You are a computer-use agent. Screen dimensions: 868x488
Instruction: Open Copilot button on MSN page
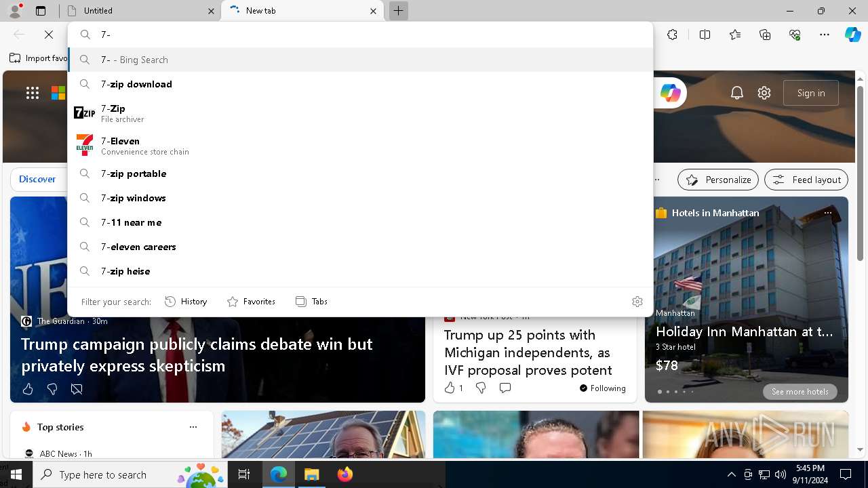(670, 93)
